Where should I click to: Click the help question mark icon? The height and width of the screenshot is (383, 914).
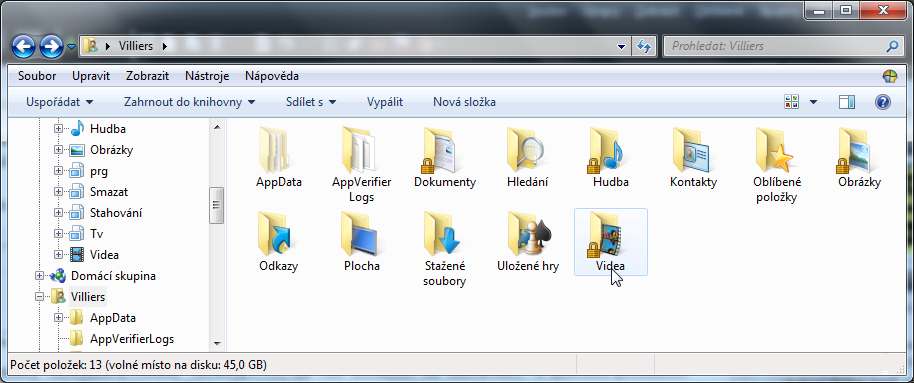point(883,102)
